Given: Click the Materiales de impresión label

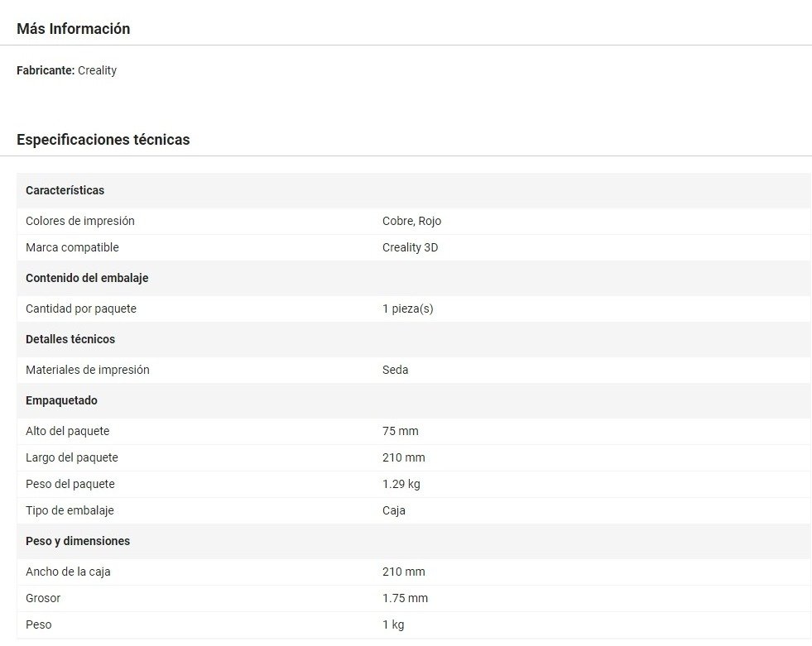Looking at the screenshot, I should [87, 370].
